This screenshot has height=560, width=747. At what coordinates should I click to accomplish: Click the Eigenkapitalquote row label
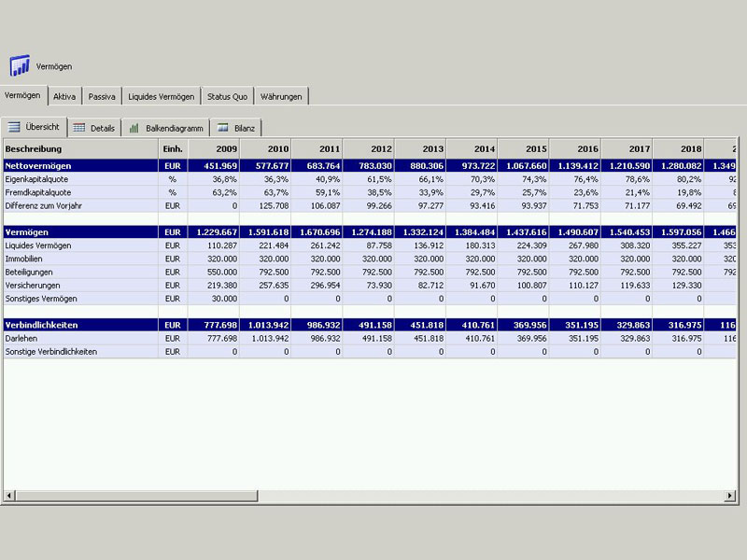tap(35, 178)
